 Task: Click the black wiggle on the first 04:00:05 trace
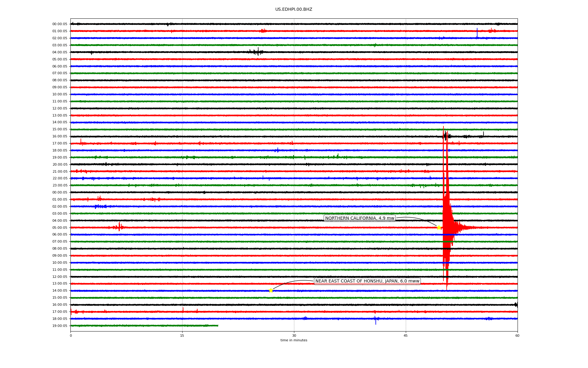pyautogui.click(x=258, y=52)
